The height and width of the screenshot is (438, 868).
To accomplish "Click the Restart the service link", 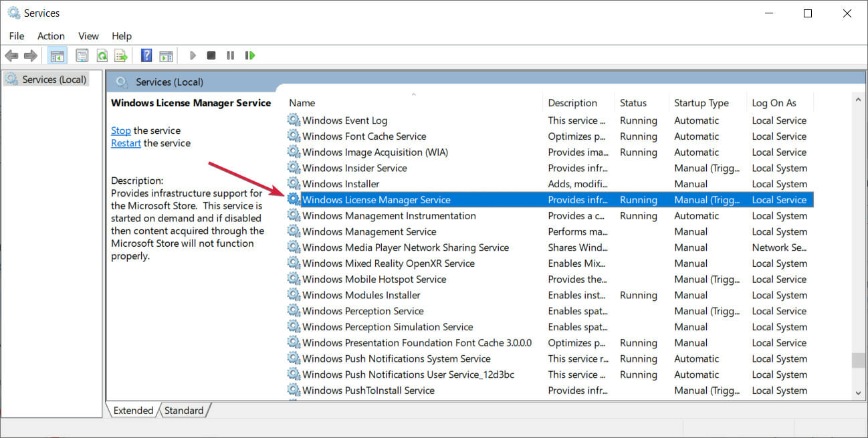I will 126,143.
